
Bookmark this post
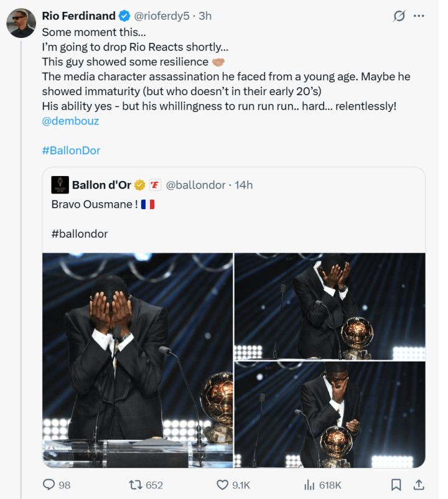pos(396,484)
